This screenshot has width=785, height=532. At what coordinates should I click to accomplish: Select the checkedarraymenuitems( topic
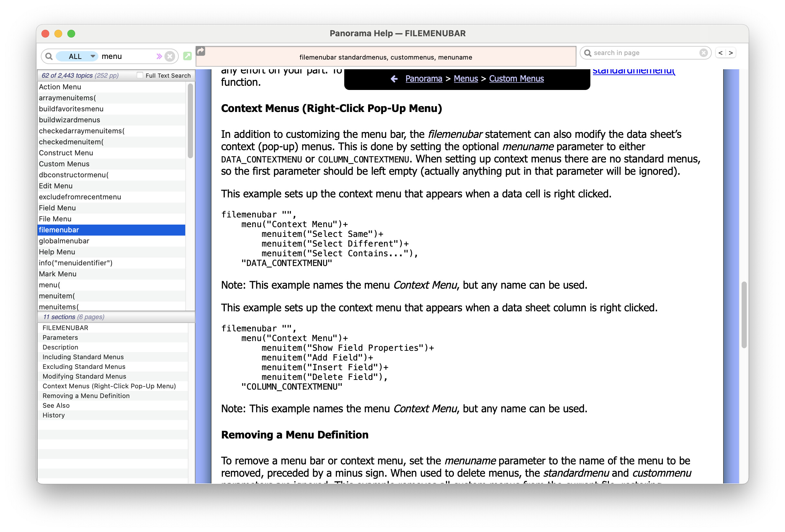click(111, 131)
